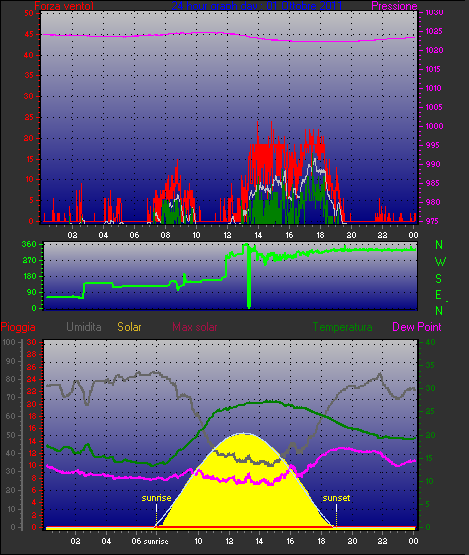The height and width of the screenshot is (555, 469).
Task: Click the '12' hour tick under wind graph
Action: click(x=227, y=235)
